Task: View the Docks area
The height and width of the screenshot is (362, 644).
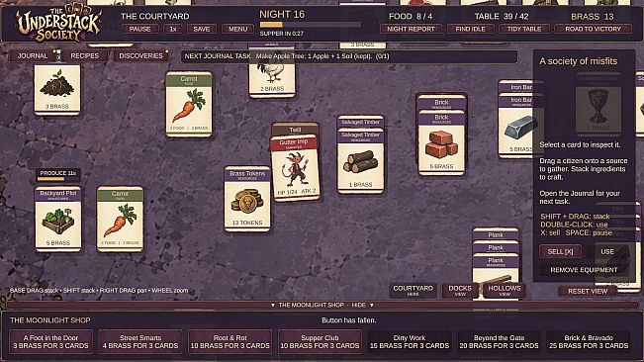Action: click(460, 290)
